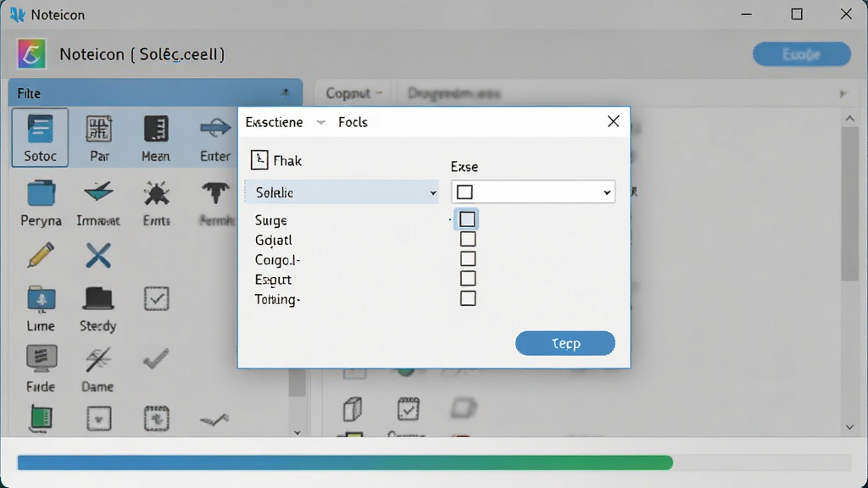Click the Tepp button
868x488 pixels.
pos(565,343)
